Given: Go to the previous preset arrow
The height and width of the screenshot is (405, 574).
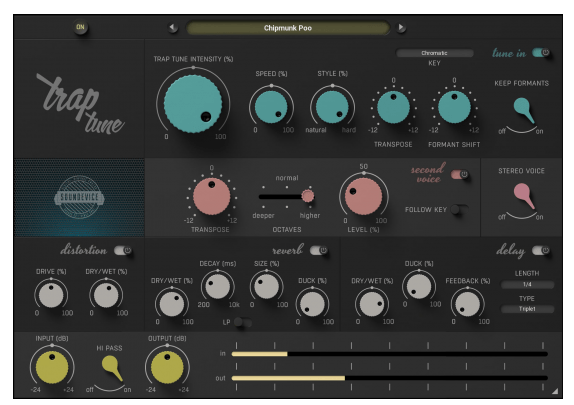Looking at the screenshot, I should 173,27.
